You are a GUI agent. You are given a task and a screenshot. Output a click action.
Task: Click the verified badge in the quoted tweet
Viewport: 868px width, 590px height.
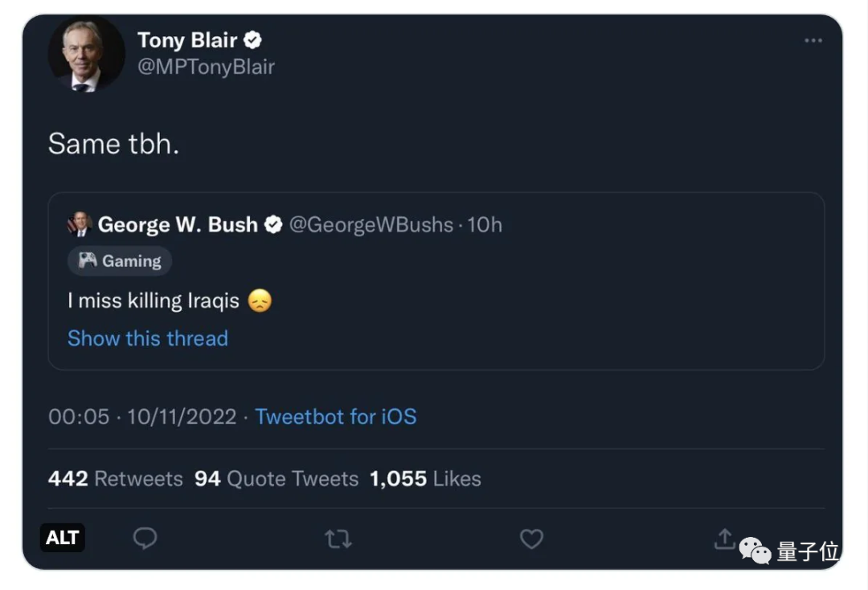273,225
